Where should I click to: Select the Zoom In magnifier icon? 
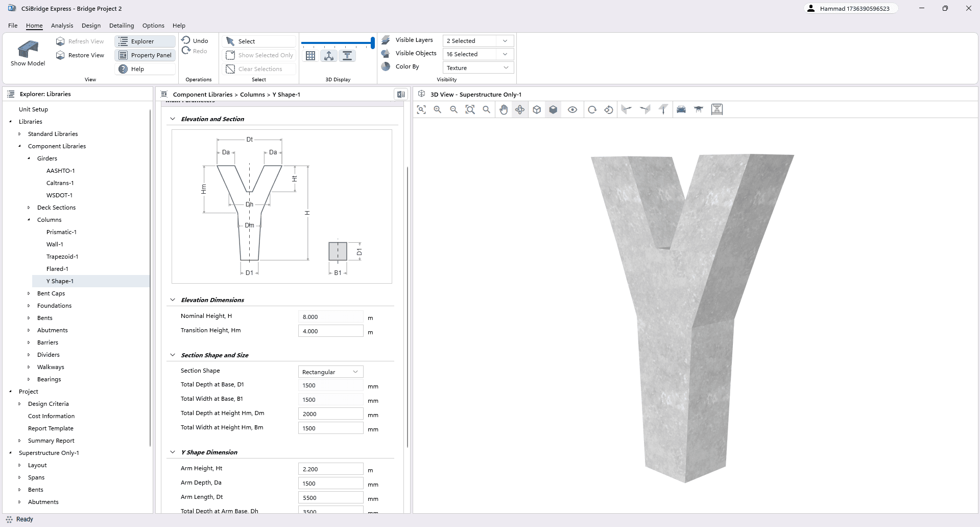(437, 109)
